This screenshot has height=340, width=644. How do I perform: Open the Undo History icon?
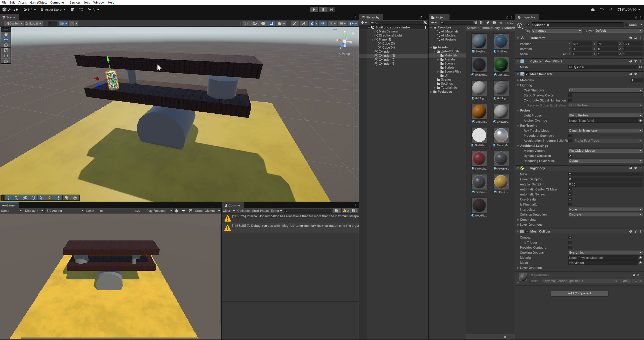pos(602,10)
